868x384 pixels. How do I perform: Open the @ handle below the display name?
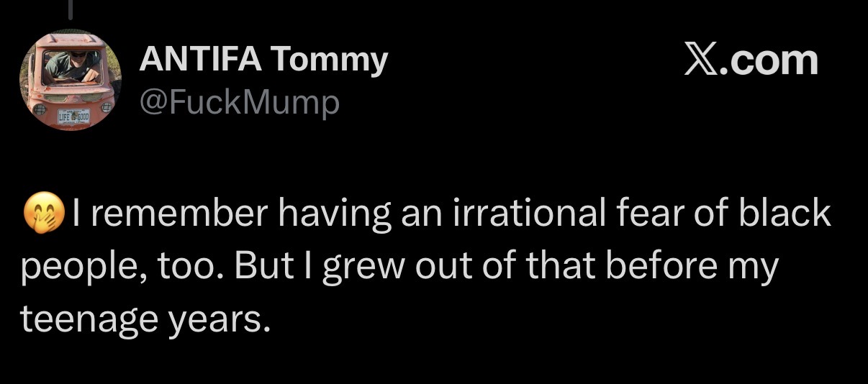(x=238, y=103)
